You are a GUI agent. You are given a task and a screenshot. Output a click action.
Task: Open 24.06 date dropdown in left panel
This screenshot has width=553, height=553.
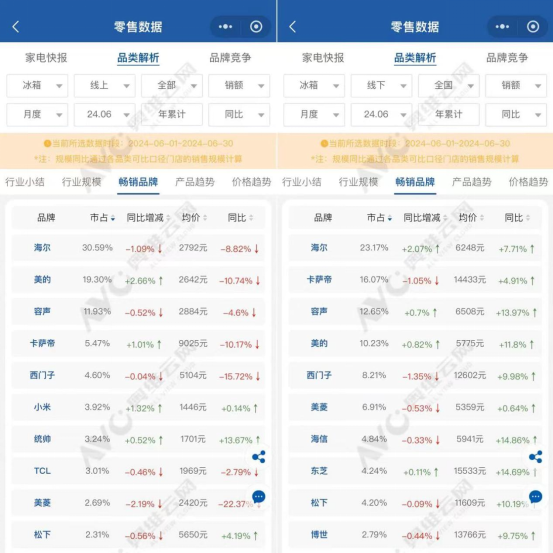pos(104,114)
